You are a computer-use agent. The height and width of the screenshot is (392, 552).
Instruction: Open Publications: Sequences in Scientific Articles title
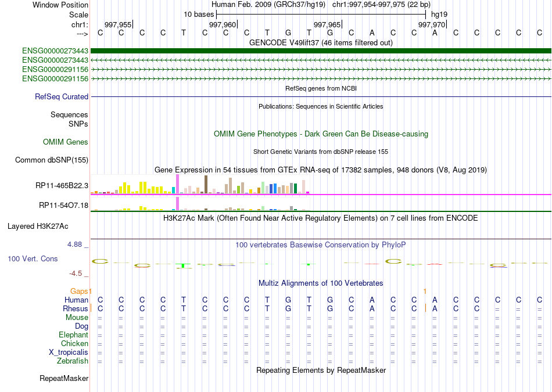pyautogui.click(x=321, y=106)
